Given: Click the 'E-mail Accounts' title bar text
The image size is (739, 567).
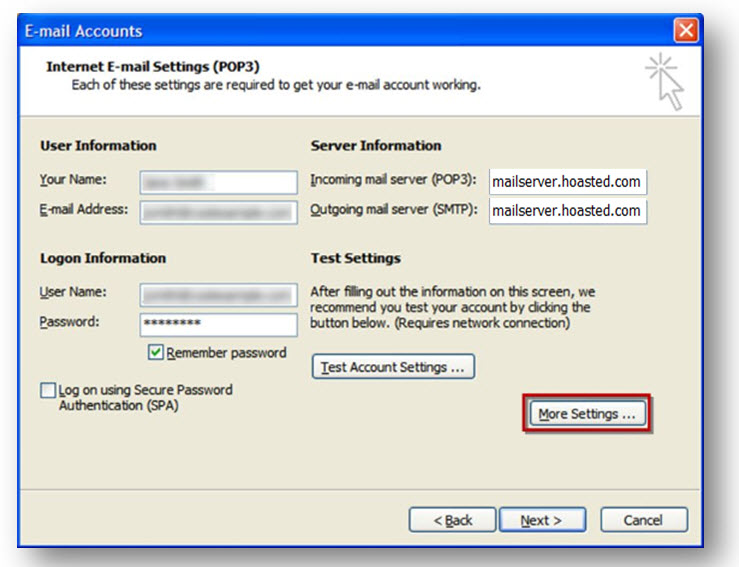Looking at the screenshot, I should click(83, 31).
